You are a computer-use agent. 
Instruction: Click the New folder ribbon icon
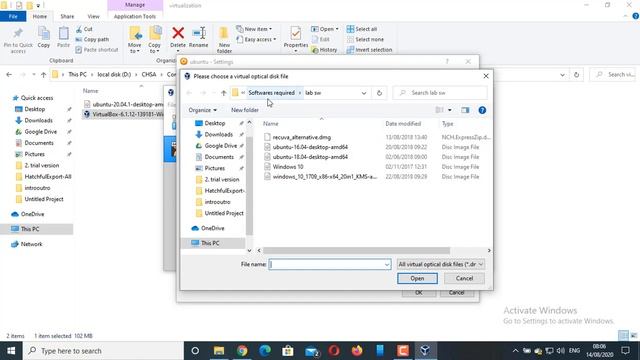224,40
